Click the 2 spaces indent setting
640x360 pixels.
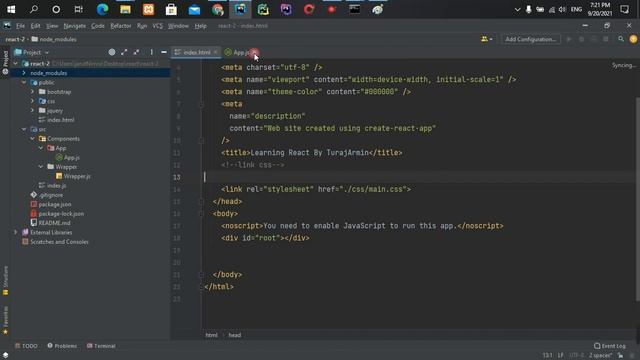tap(600, 356)
